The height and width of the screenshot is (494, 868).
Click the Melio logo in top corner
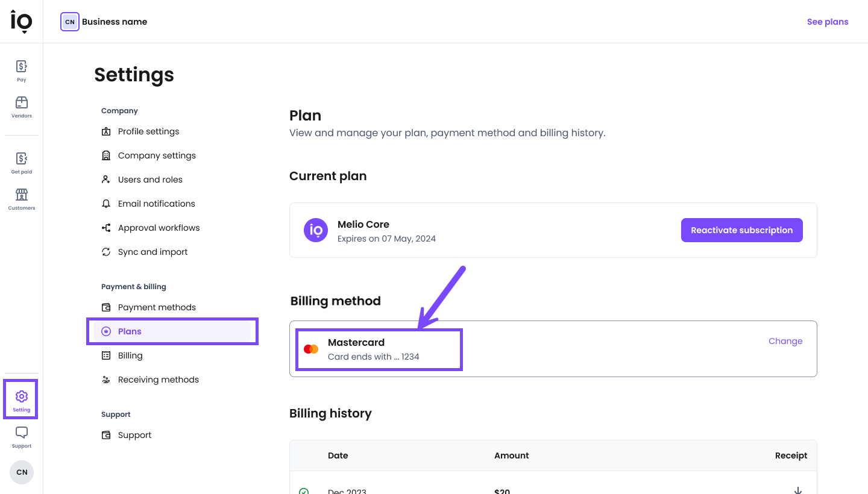(22, 22)
